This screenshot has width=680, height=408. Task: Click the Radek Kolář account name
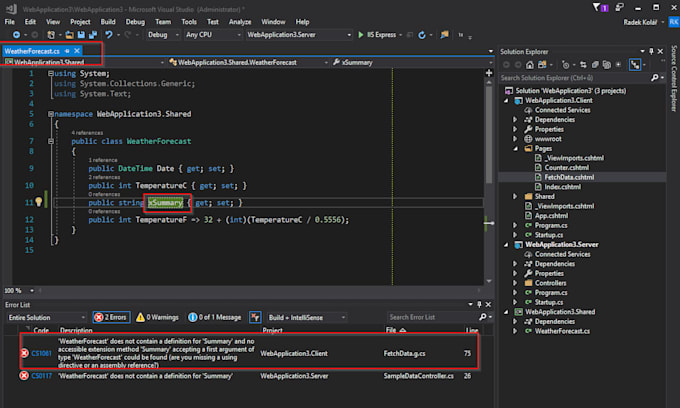640,22
